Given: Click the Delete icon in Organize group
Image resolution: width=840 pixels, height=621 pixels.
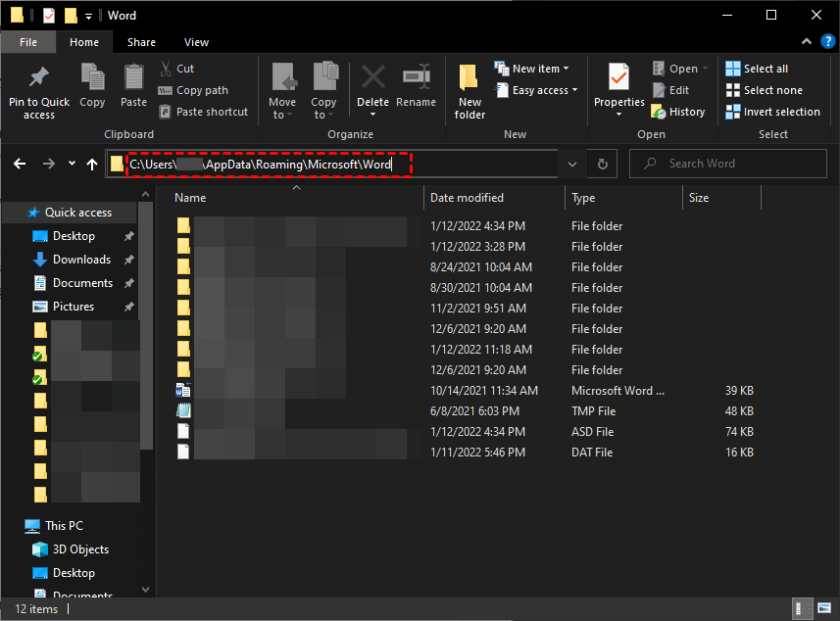Looking at the screenshot, I should pyautogui.click(x=372, y=78).
